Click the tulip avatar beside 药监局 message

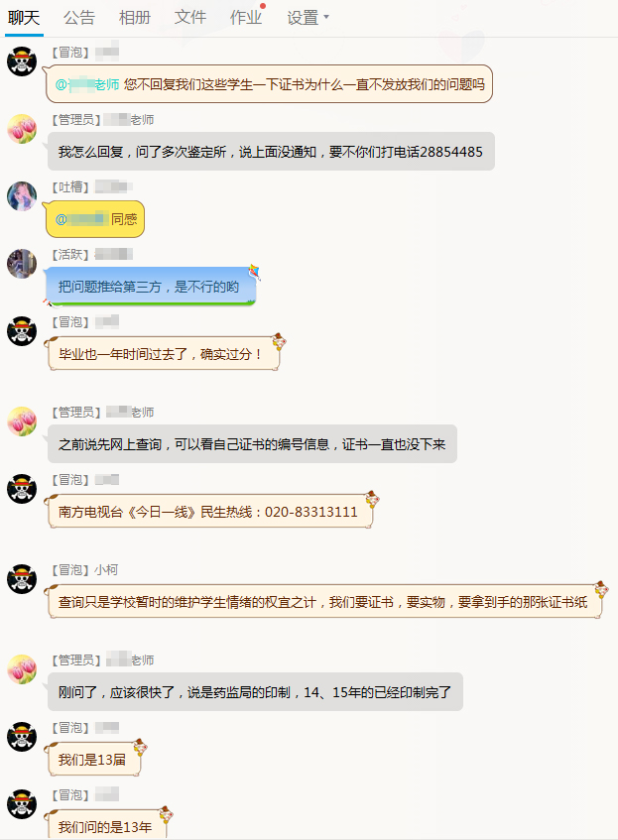(x=22, y=669)
